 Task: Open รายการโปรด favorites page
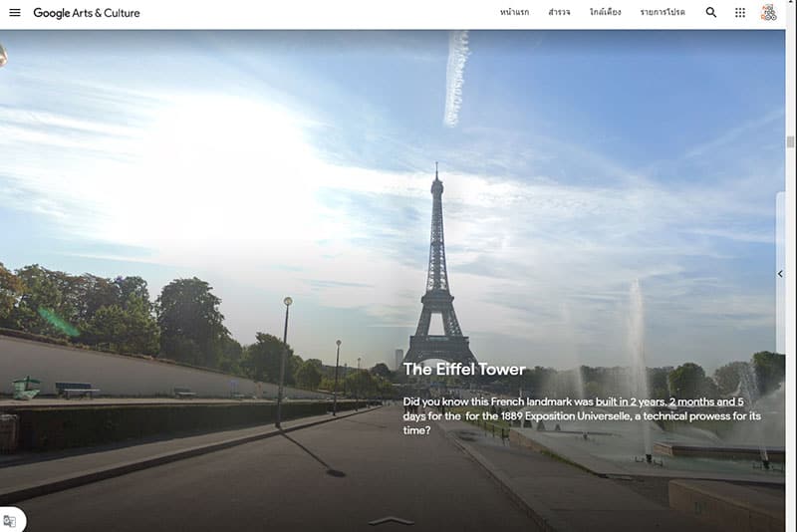(663, 13)
